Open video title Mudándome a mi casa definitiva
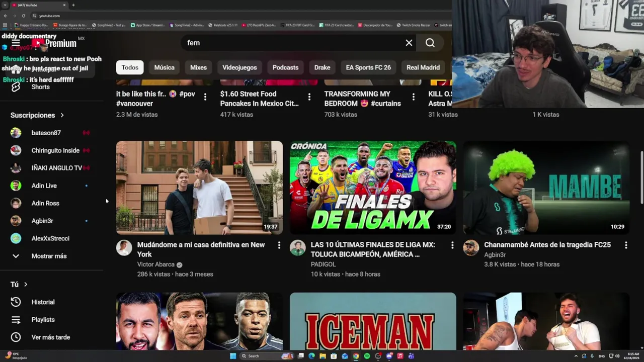 click(x=201, y=249)
